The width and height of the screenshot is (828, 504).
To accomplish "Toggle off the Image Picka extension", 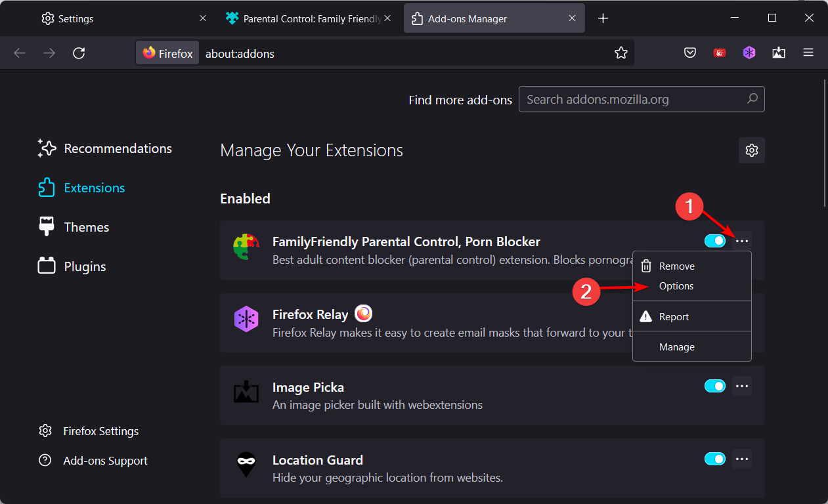I will (x=715, y=386).
